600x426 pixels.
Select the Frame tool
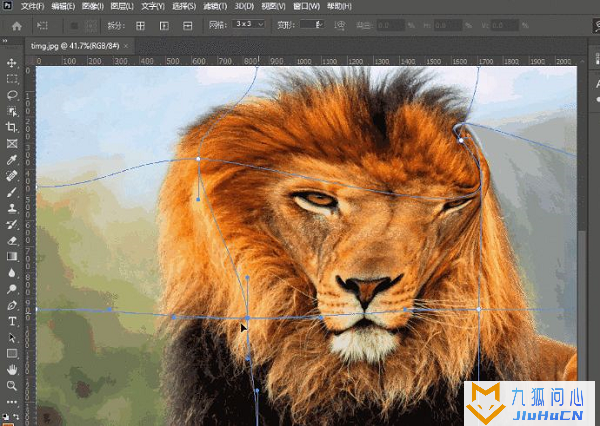pyautogui.click(x=12, y=144)
